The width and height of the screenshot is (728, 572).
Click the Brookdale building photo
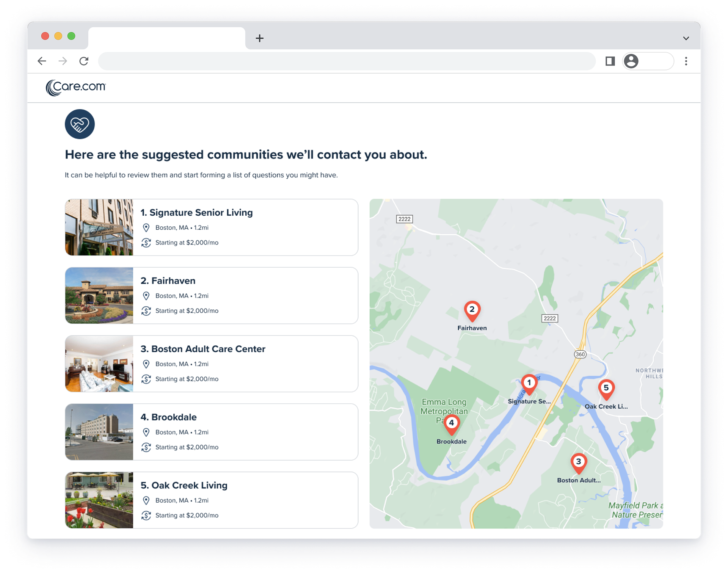[99, 432]
